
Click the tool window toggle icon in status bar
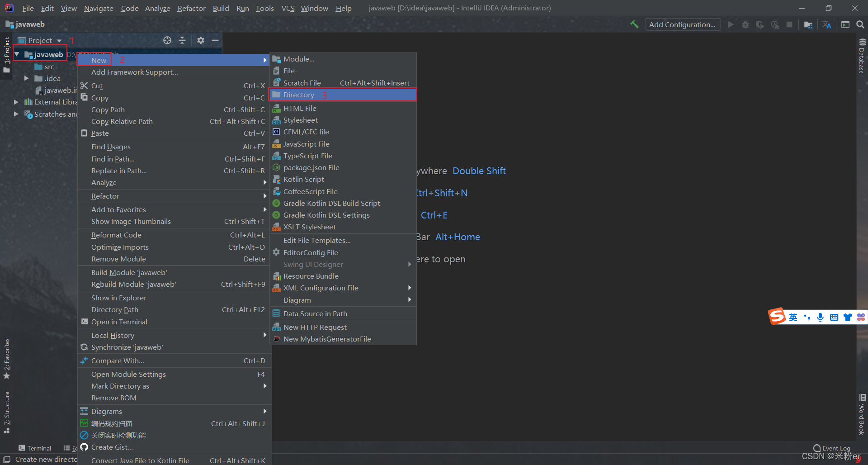tap(7, 459)
